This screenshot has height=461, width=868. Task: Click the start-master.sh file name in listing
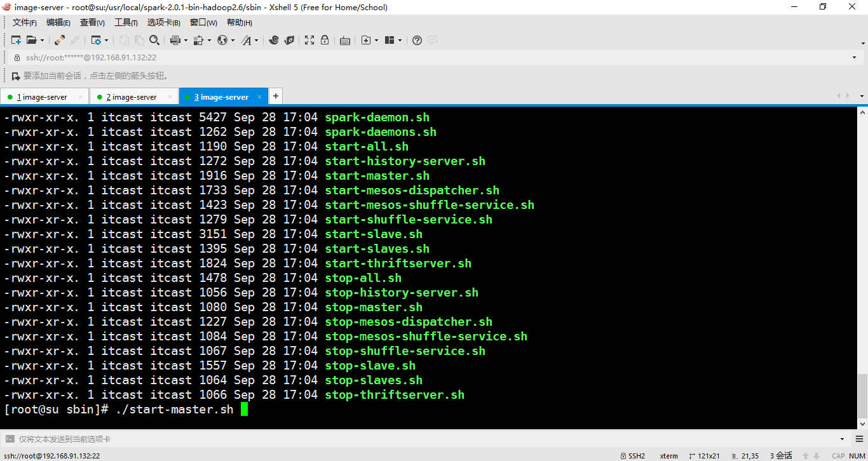(377, 176)
